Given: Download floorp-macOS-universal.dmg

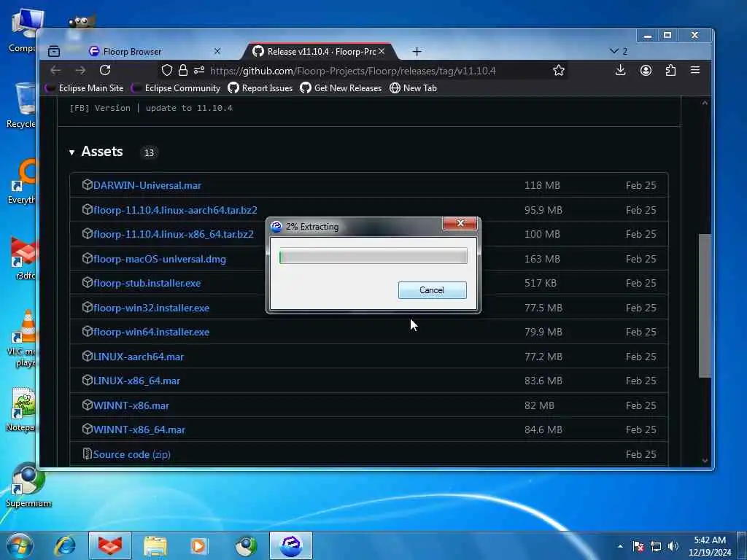Looking at the screenshot, I should [159, 259].
